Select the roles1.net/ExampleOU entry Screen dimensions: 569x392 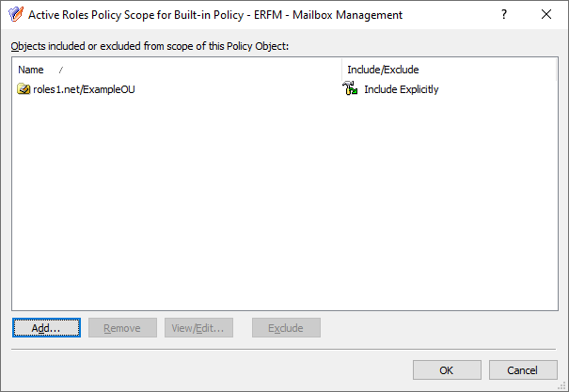84,89
